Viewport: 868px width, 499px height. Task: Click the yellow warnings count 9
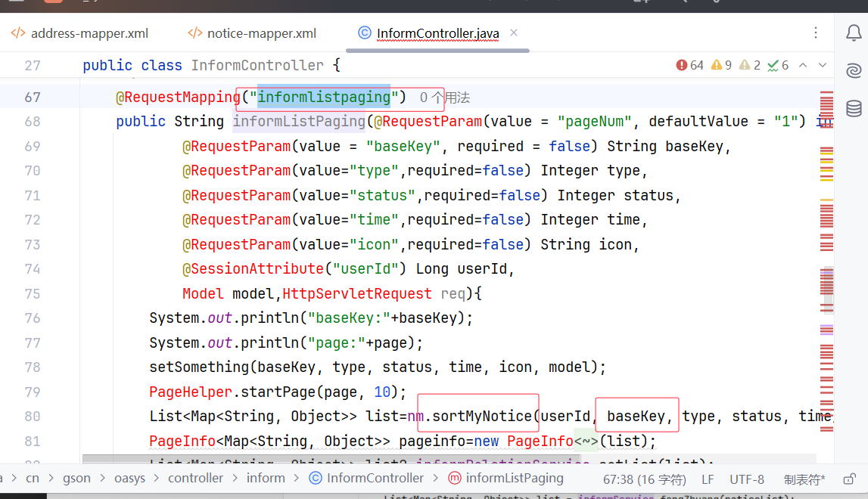(x=721, y=66)
